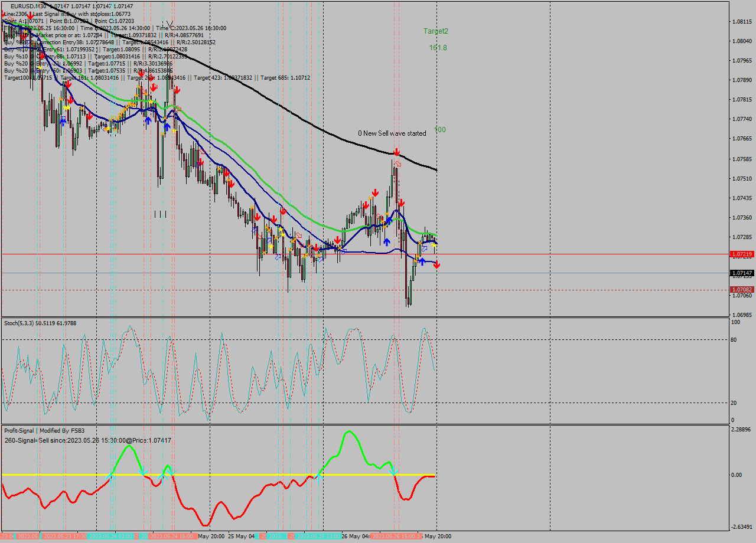756x543 pixels.
Task: Click the 'Buy %20 Entry_50: 1.06903' line
Action: (x=88, y=70)
